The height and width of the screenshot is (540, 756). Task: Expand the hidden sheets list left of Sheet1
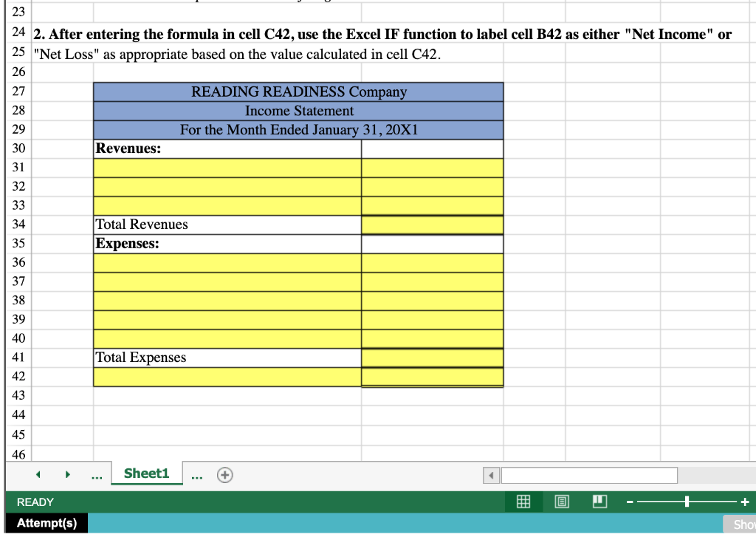pyautogui.click(x=96, y=475)
